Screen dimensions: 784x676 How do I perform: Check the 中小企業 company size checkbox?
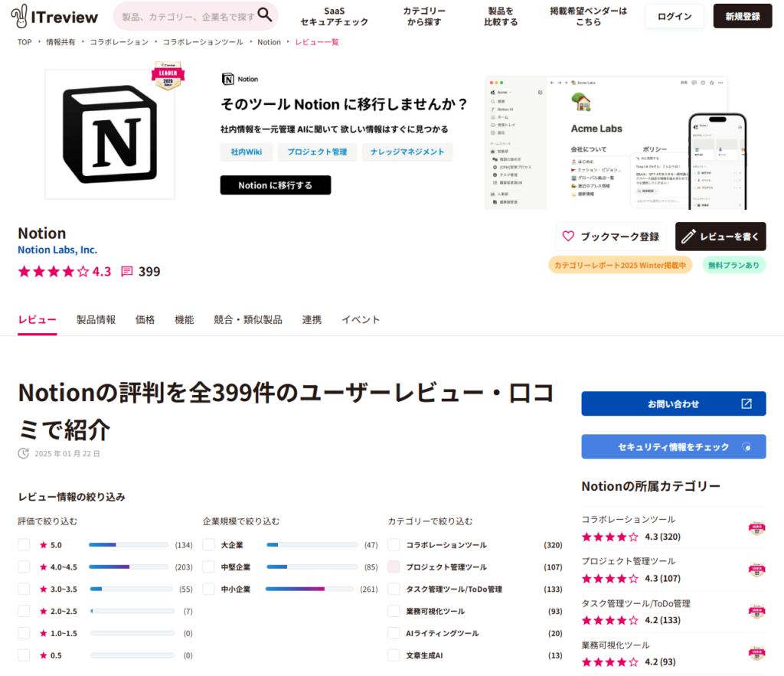(x=209, y=589)
